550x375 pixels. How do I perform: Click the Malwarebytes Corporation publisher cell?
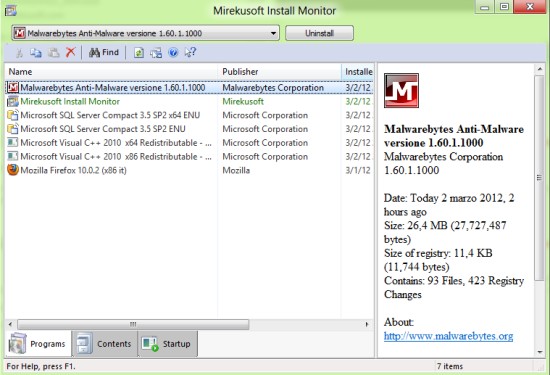(273, 88)
